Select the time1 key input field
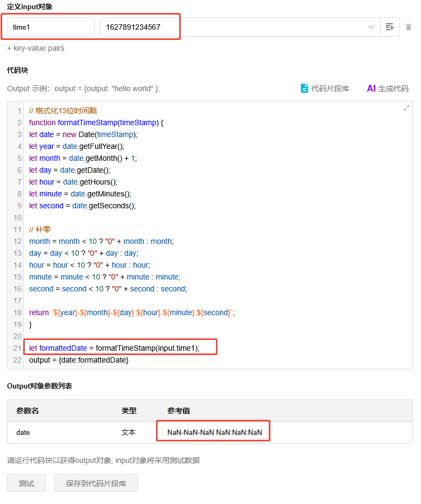 tap(50, 27)
